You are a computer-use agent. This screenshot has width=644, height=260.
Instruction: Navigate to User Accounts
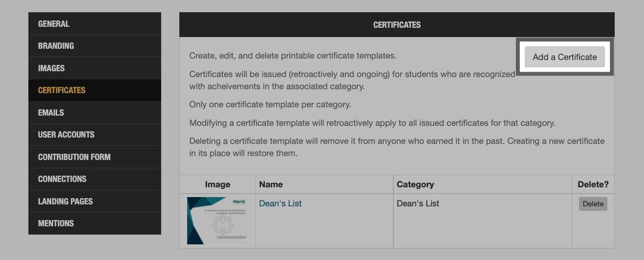pos(66,135)
